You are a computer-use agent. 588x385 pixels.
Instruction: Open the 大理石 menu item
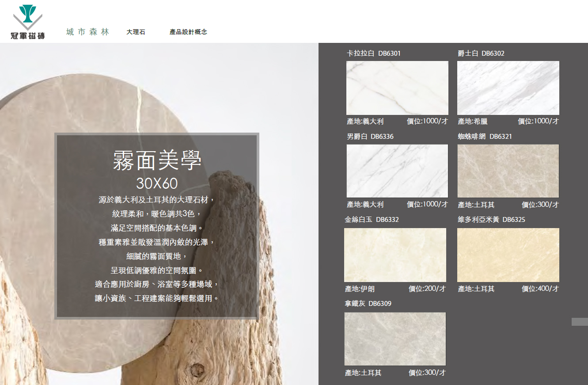click(x=136, y=32)
